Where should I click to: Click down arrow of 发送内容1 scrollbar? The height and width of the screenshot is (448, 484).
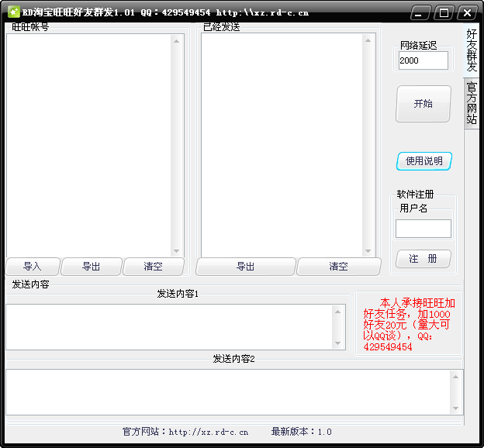[337, 343]
